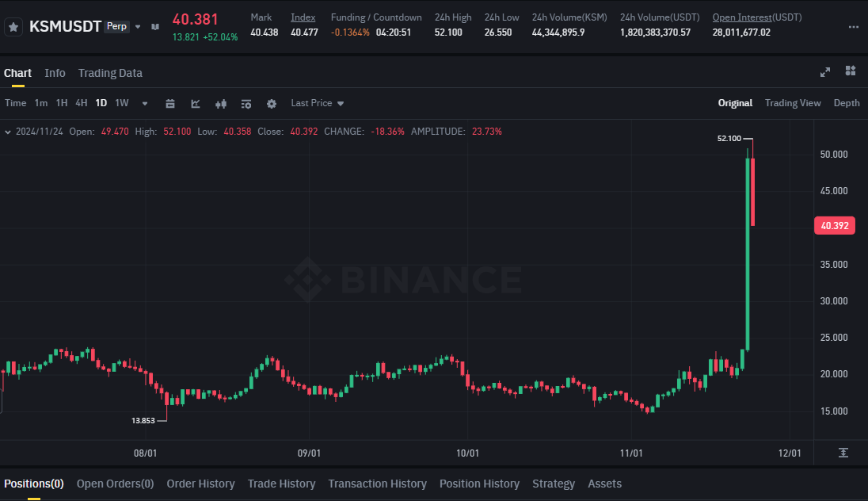Open the trading rules book icon beside Perp
Image resolution: width=868 pixels, height=501 pixels.
(155, 27)
